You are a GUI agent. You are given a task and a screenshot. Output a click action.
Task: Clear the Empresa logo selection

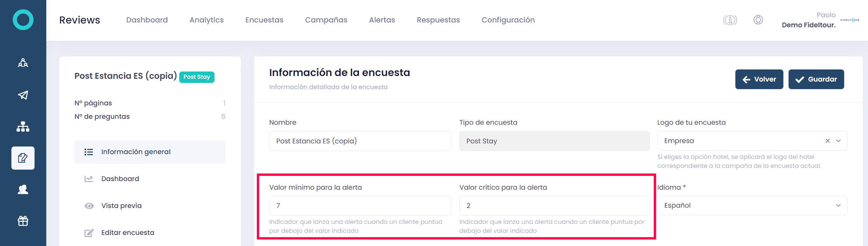828,141
